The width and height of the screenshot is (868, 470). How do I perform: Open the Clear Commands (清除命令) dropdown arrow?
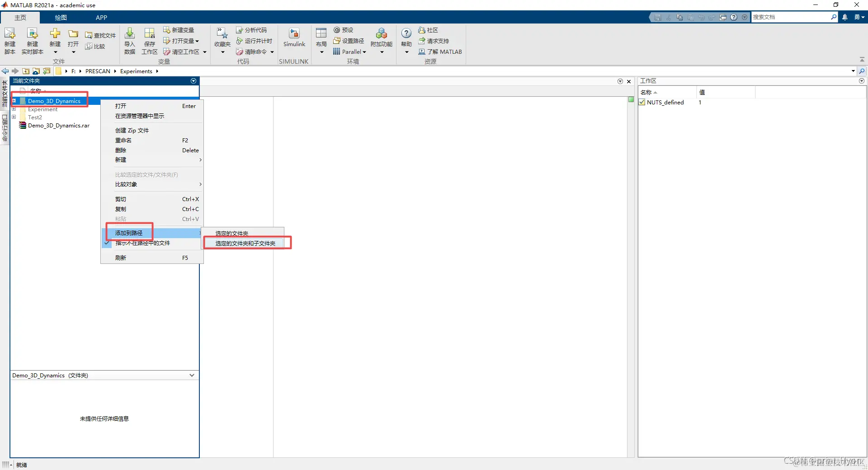coord(272,52)
